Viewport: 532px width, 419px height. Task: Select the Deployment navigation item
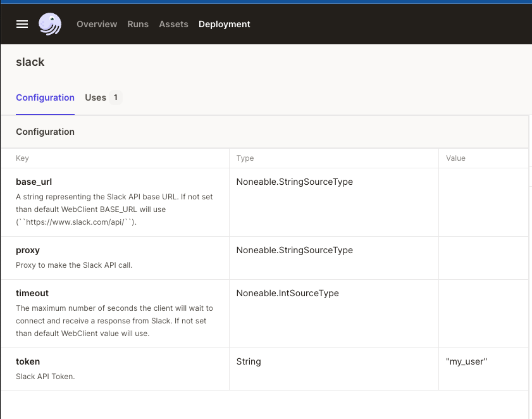(x=224, y=24)
